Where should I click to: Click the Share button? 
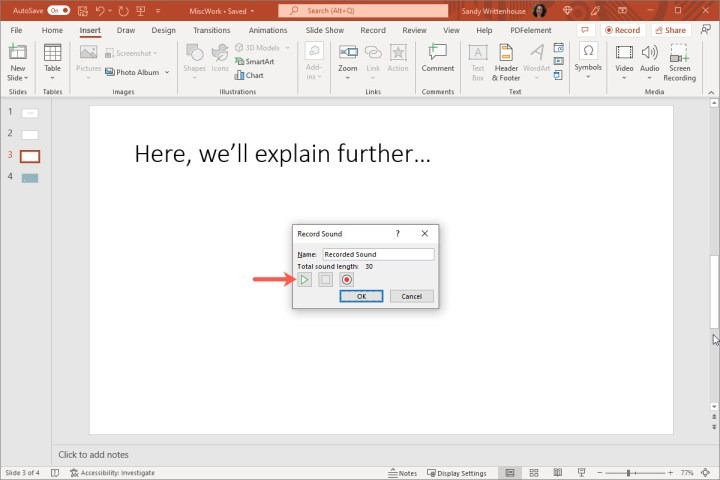671,30
